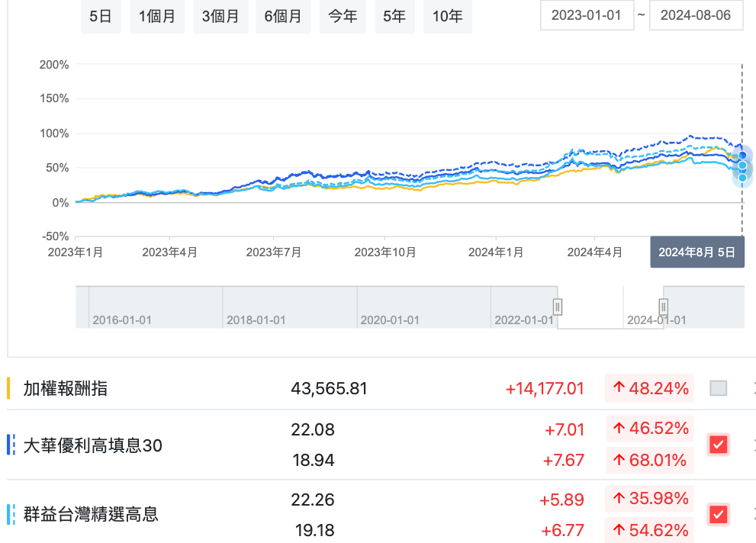Open the 加權報酬指 index name
This screenshot has width=756, height=543.
tap(66, 388)
